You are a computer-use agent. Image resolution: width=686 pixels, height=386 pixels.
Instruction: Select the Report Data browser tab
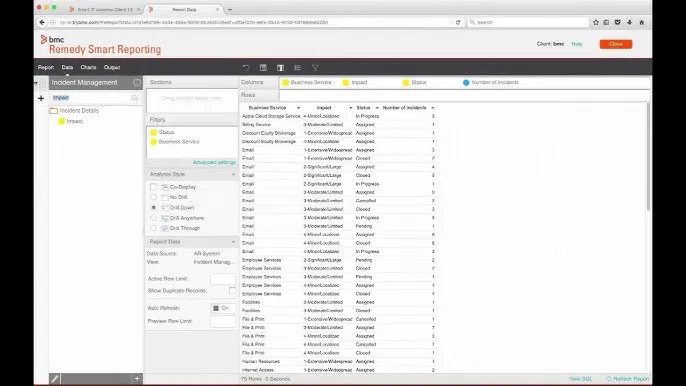tap(184, 9)
